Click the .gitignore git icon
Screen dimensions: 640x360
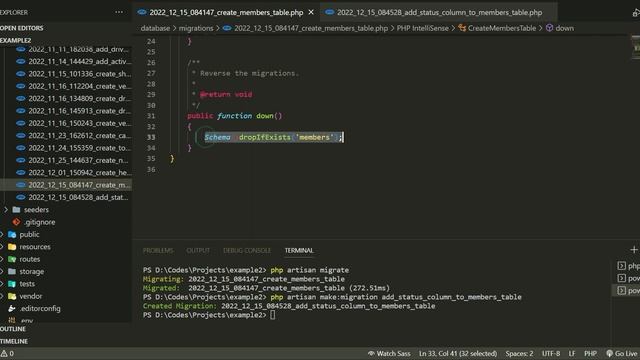pos(16,222)
